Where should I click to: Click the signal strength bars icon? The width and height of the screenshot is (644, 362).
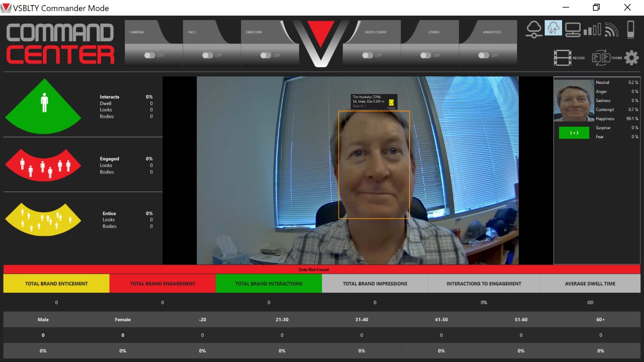tap(592, 29)
